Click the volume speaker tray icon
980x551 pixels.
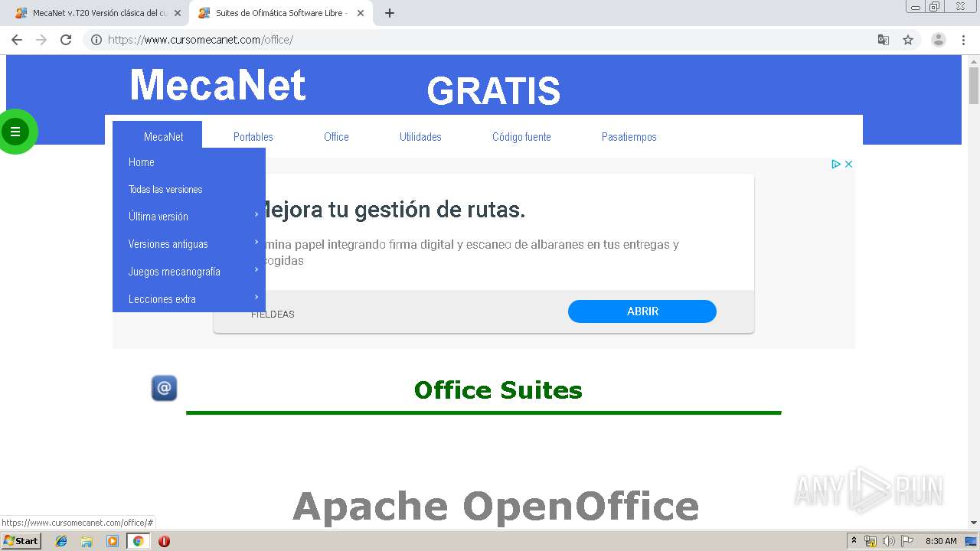(889, 541)
